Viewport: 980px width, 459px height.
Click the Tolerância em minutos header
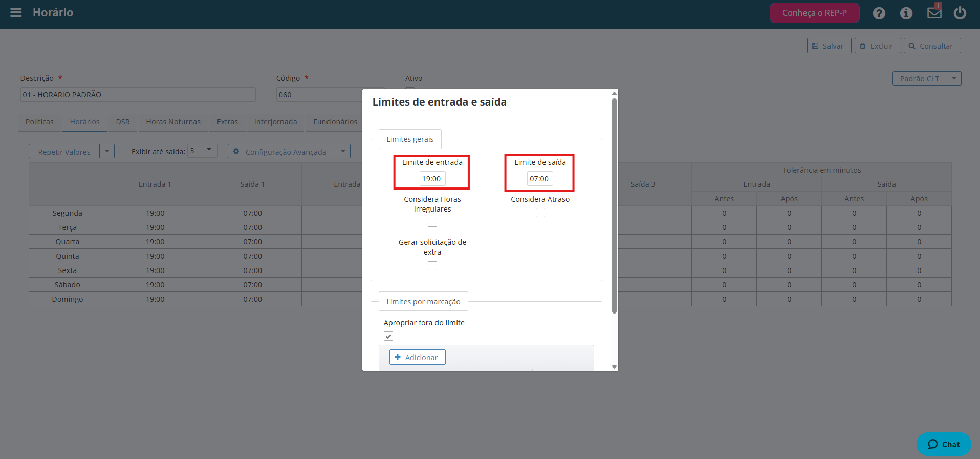pyautogui.click(x=821, y=170)
